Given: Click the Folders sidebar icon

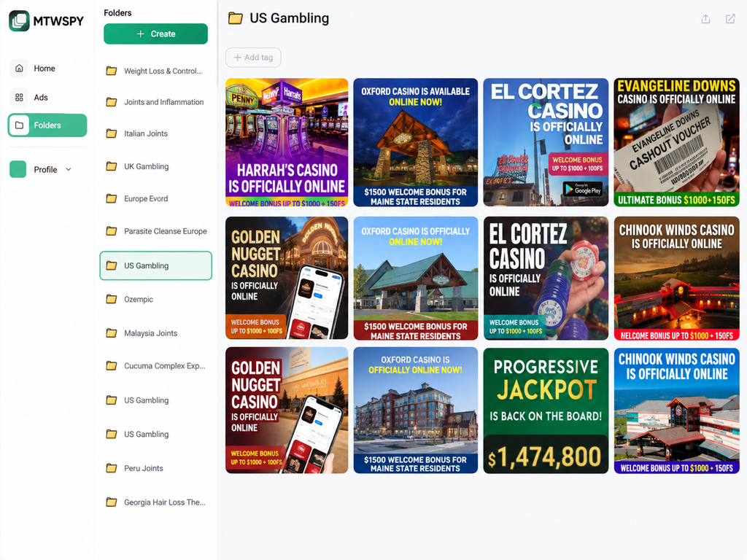Looking at the screenshot, I should [19, 125].
